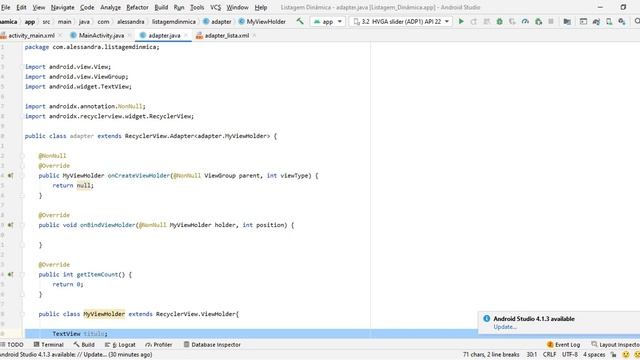Click the Apply Code Changes icon
This screenshot has width=640, height=360.
tap(487, 21)
